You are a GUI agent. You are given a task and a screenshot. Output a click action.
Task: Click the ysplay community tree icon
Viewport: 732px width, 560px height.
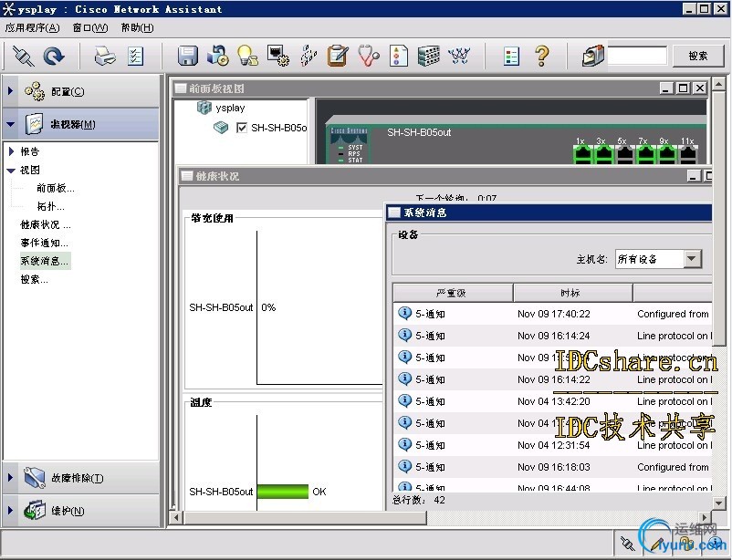click(x=204, y=108)
